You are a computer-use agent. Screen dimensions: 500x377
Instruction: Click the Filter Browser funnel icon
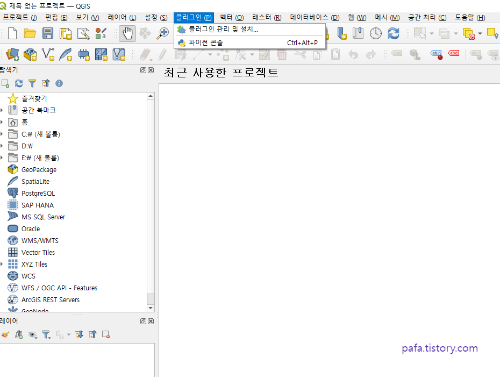[x=32, y=83]
